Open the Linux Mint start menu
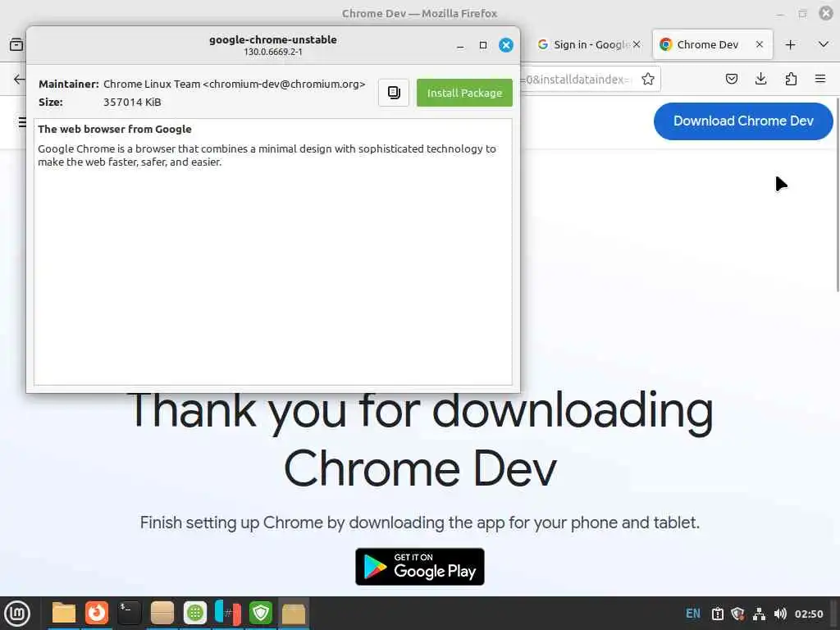 [16, 614]
